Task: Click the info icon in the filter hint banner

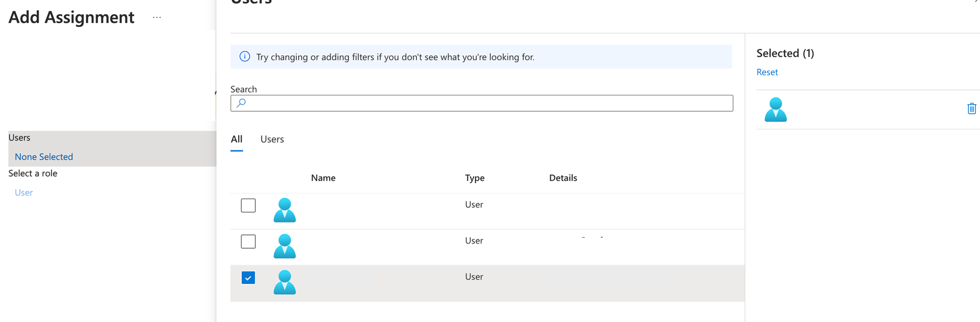Action: pyautogui.click(x=245, y=57)
